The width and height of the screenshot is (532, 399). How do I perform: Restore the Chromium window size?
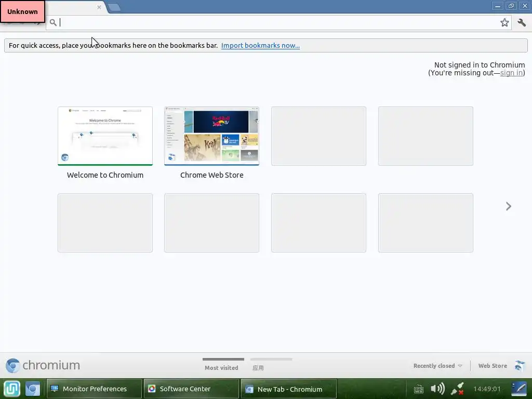pos(511,6)
